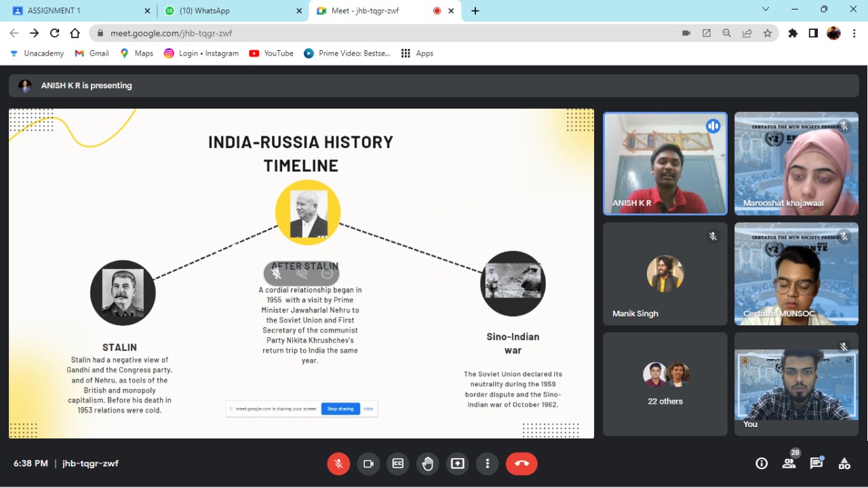Open the Apps bookmark grid

pos(417,54)
